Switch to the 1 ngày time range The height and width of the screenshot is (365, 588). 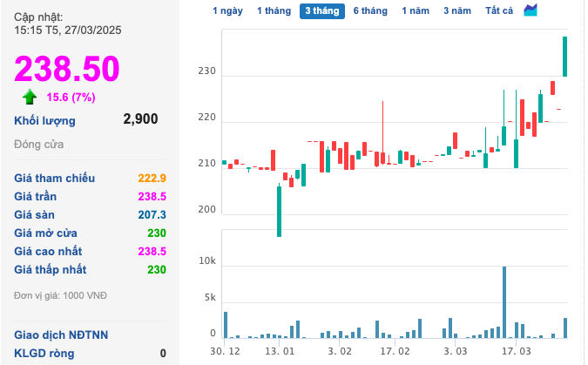[x=227, y=10]
